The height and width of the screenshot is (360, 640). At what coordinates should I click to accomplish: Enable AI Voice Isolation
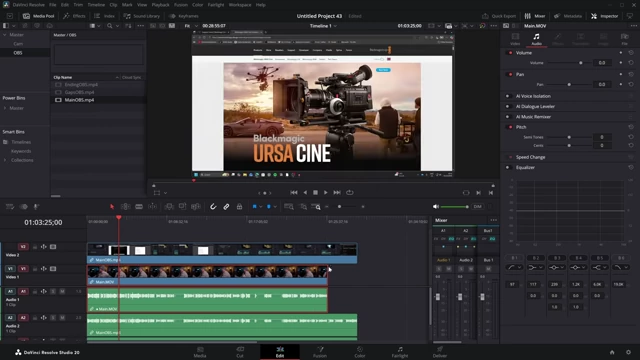click(508, 96)
